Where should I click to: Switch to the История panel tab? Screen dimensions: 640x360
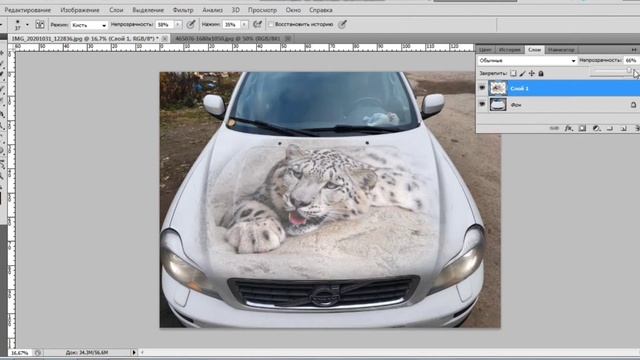pos(509,50)
